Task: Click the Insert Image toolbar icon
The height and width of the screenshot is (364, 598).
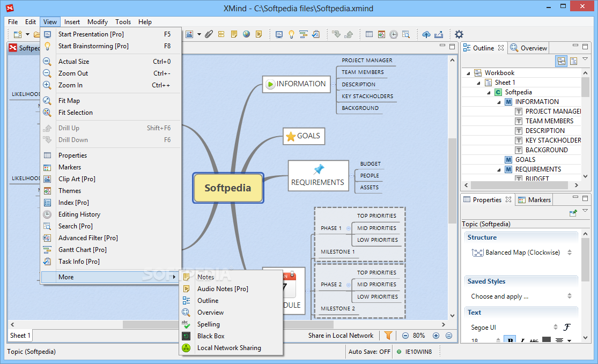Action: 189,34
